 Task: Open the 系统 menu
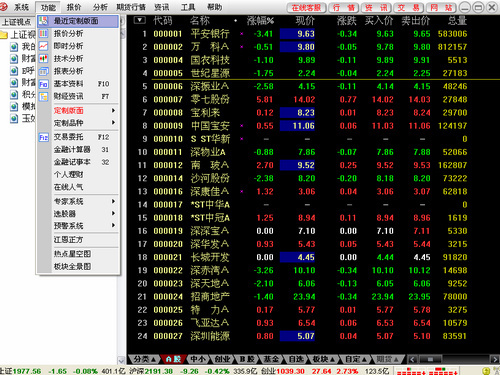[x=21, y=7]
